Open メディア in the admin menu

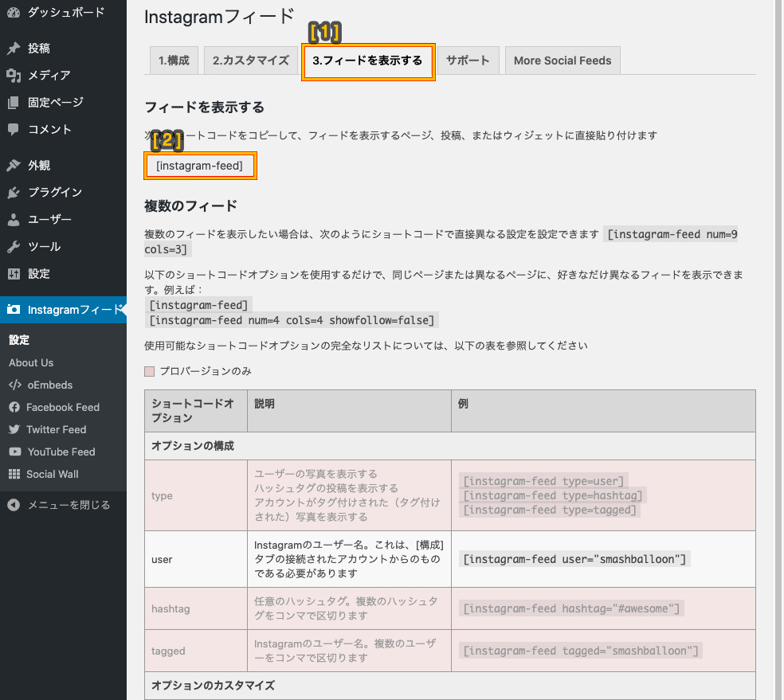(x=63, y=76)
